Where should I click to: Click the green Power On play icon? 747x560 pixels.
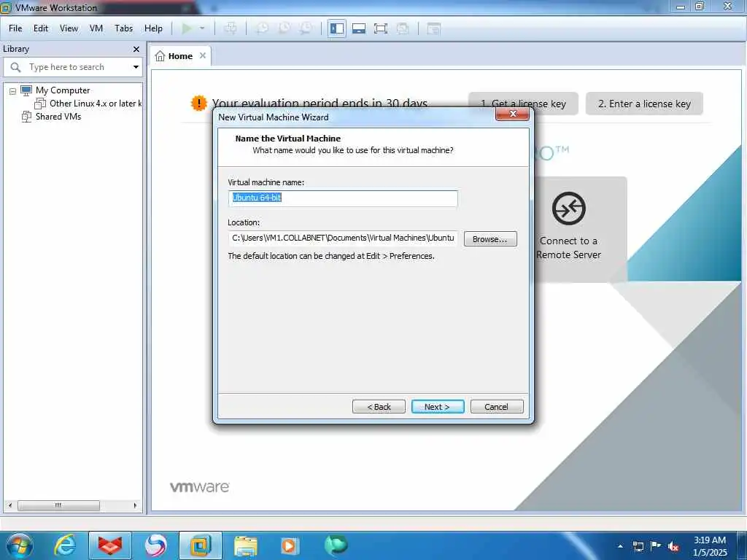tap(187, 28)
